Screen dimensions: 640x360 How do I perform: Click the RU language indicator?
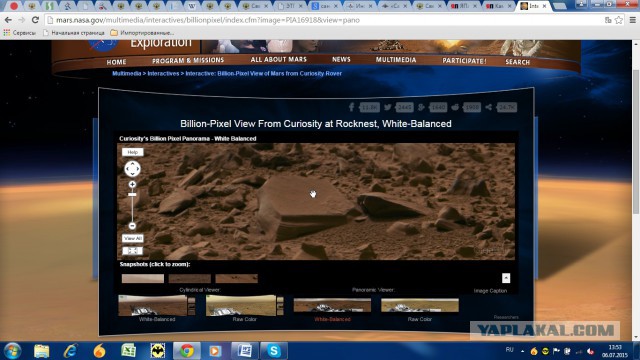click(x=509, y=349)
